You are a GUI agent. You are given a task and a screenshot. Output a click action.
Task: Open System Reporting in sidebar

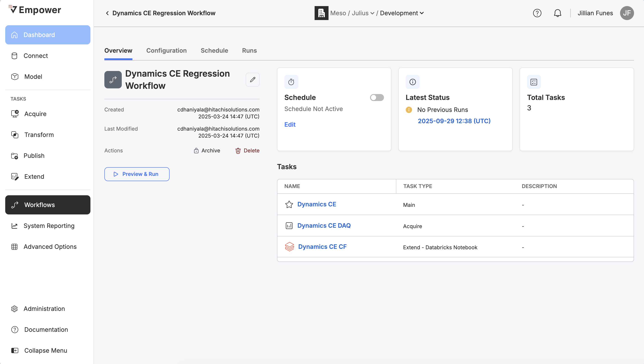point(49,226)
